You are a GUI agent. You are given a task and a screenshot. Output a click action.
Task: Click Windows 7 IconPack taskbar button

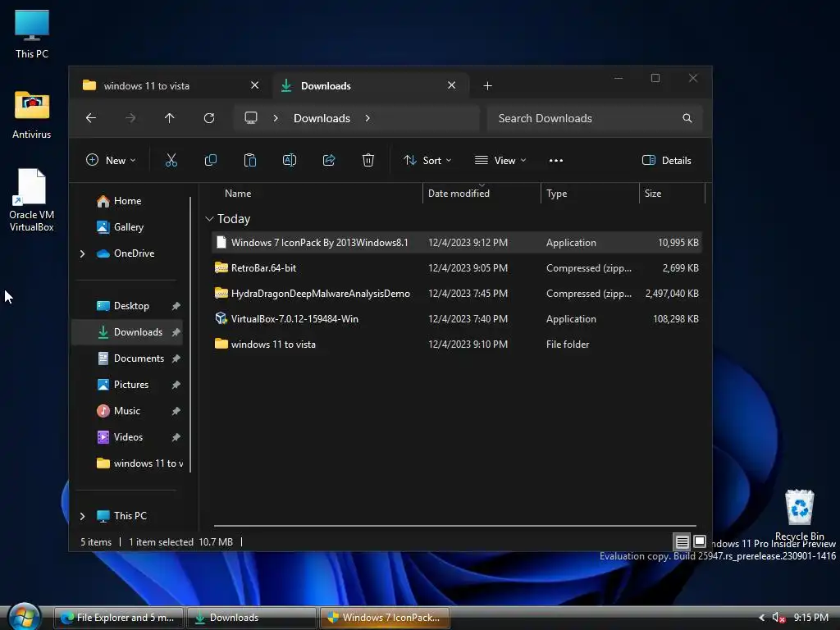(384, 618)
